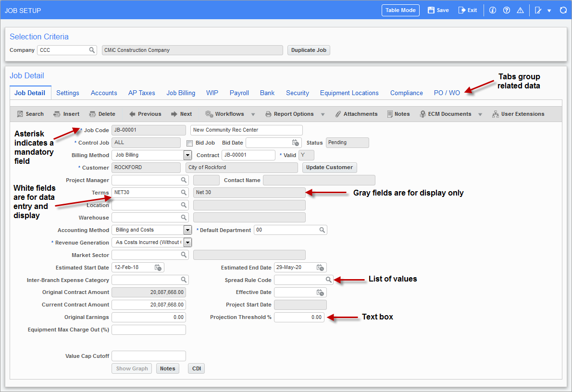572x392 pixels.
Task: Click the Insert record toolbar icon
Action: click(x=66, y=114)
